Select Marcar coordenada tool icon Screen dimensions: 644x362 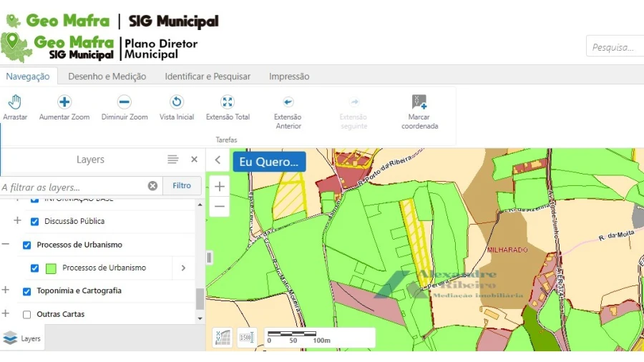[419, 102]
